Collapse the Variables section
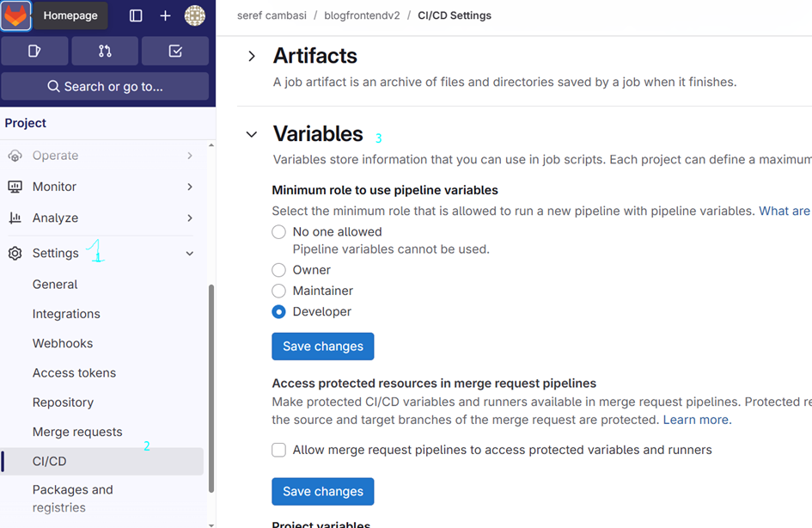Screen dimensions: 812x528 coord(251,134)
